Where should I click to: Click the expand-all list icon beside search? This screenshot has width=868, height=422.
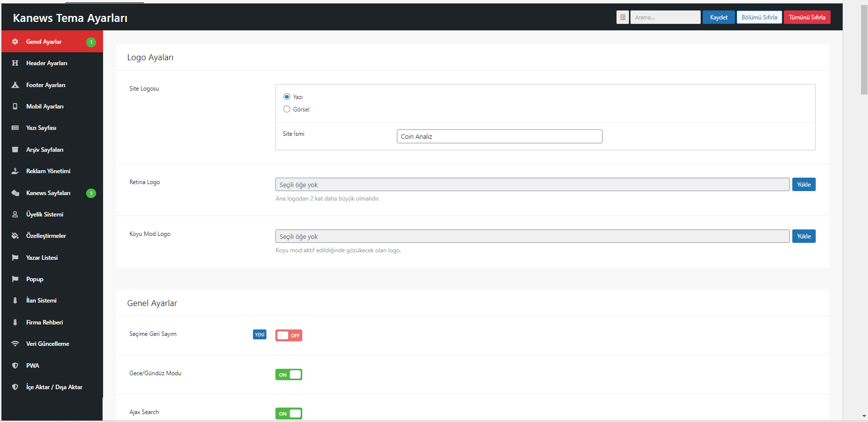coord(622,17)
